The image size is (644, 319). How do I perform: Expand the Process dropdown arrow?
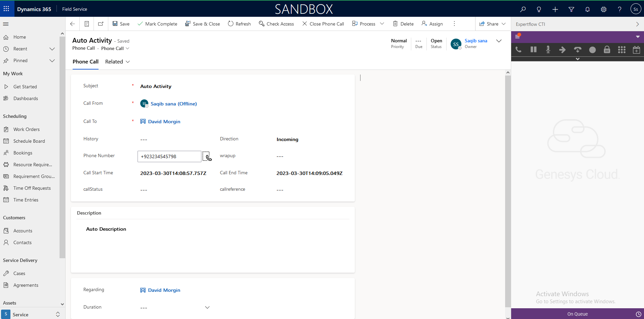click(x=382, y=24)
